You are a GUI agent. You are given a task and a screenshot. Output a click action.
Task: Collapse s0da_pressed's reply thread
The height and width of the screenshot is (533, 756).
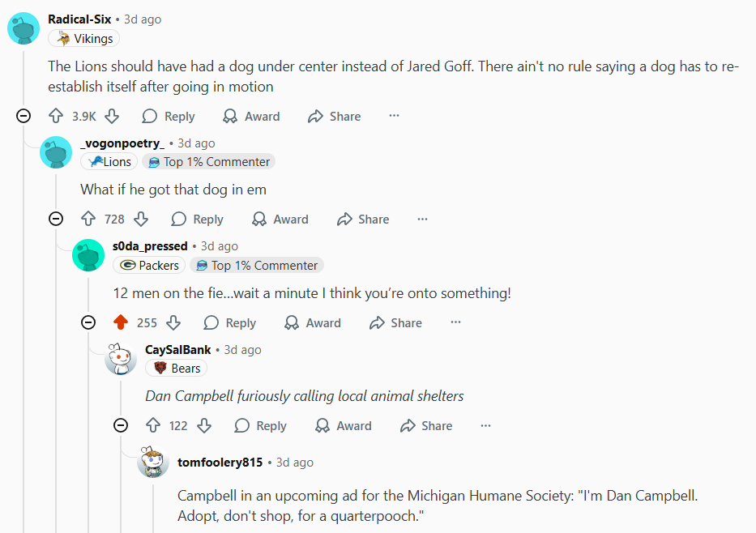pyautogui.click(x=88, y=322)
